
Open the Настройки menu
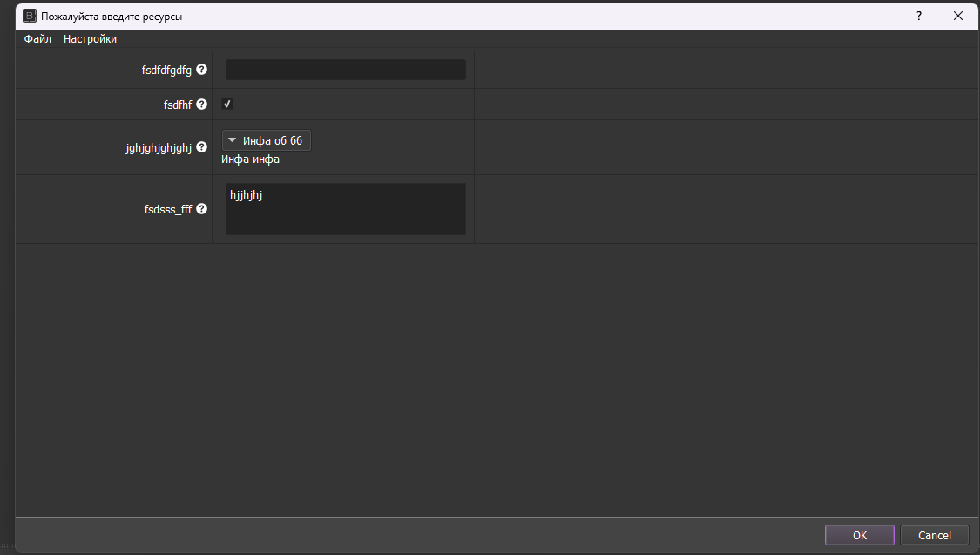pyautogui.click(x=90, y=39)
